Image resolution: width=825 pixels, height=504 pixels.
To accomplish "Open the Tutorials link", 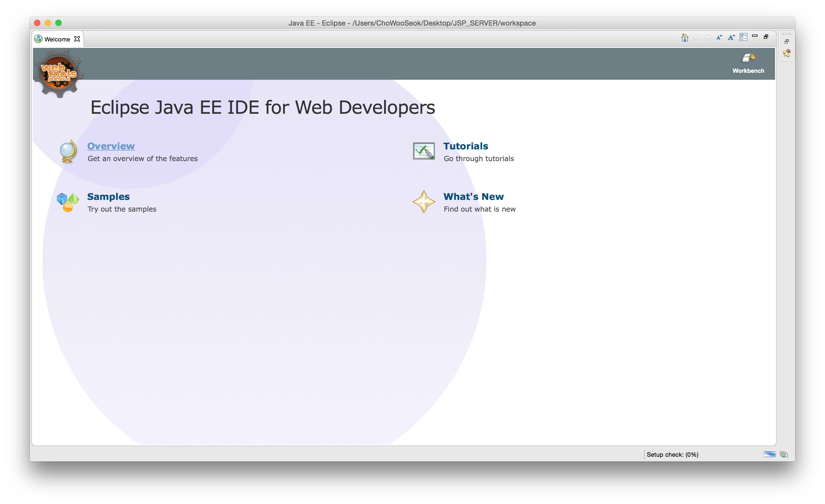I will (465, 146).
